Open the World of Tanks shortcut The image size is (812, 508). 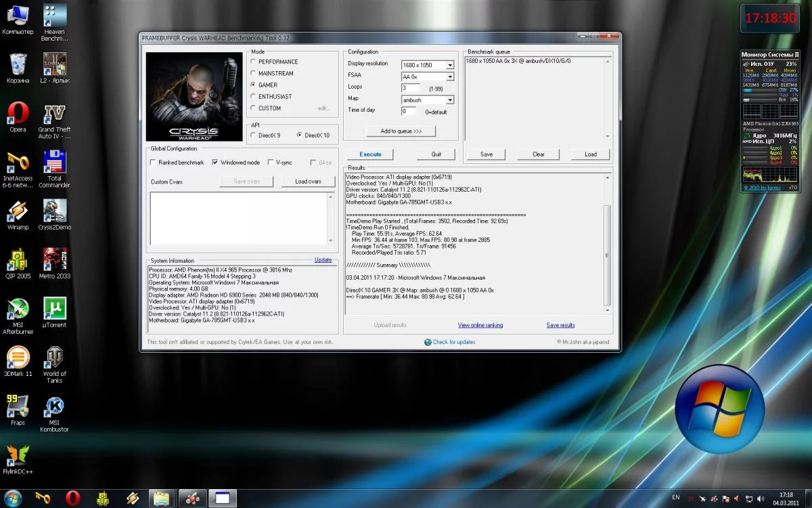(55, 358)
